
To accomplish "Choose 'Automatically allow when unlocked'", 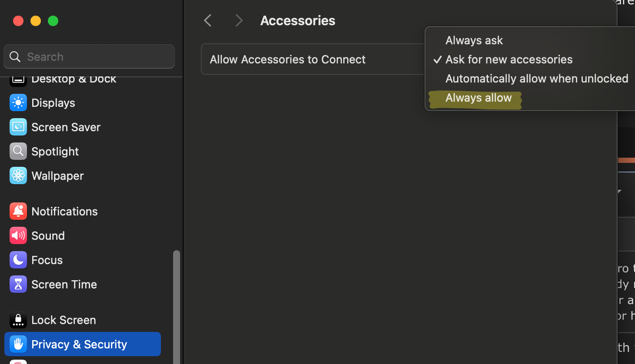I will click(537, 79).
